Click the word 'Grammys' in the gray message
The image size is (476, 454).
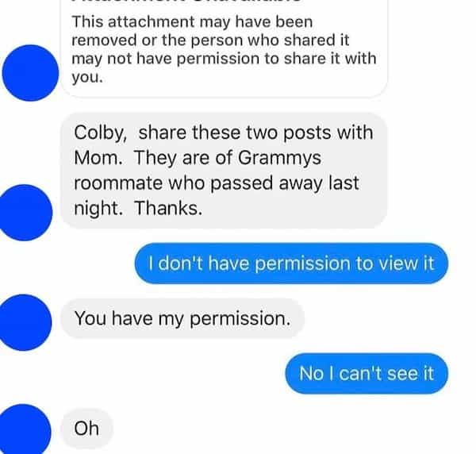click(x=279, y=158)
